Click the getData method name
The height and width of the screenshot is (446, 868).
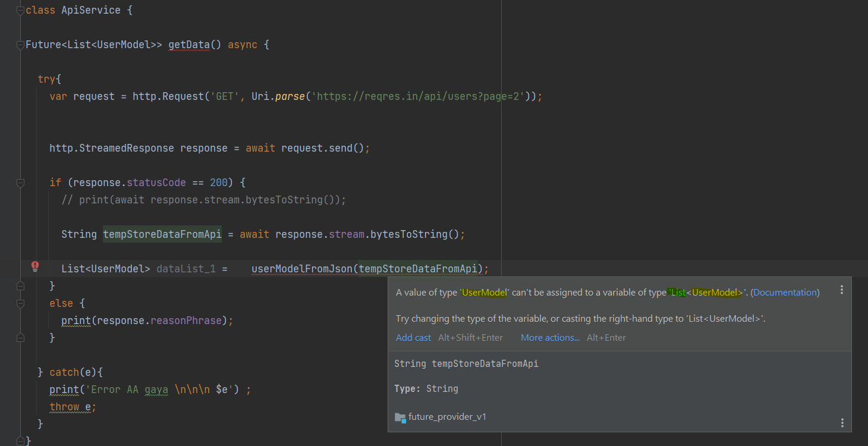(x=189, y=45)
